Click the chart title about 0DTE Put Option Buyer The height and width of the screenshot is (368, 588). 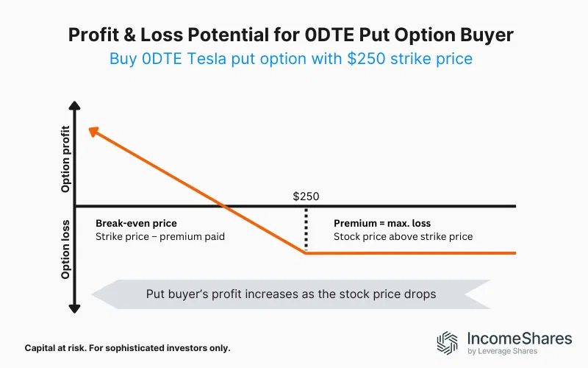pos(293,34)
